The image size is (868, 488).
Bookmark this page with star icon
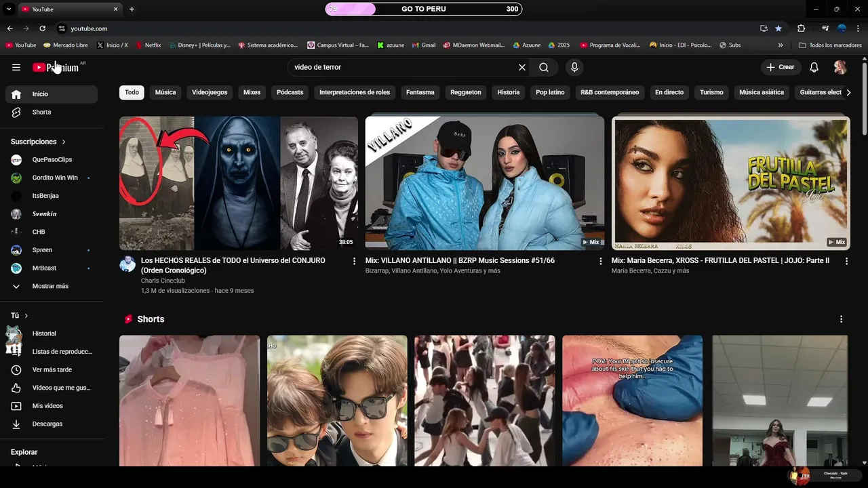click(x=778, y=28)
